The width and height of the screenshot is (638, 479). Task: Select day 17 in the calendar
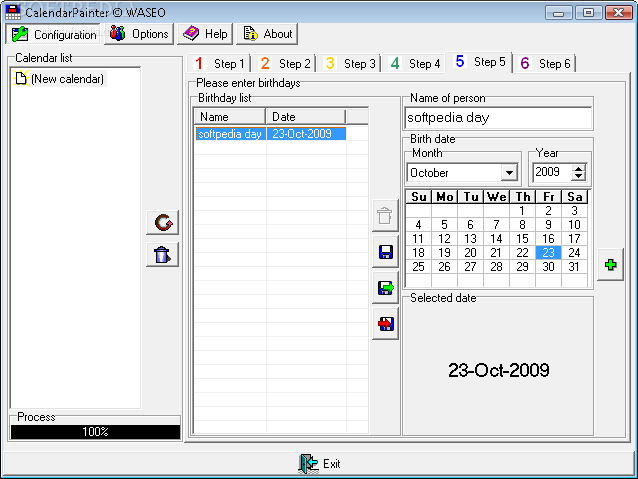[574, 239]
